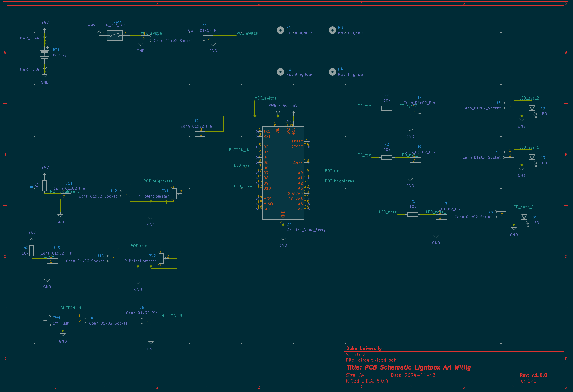Image resolution: width=573 pixels, height=392 pixels.
Task: Click the POT_brightness label at Arduino pin A2
Action: pos(339,181)
